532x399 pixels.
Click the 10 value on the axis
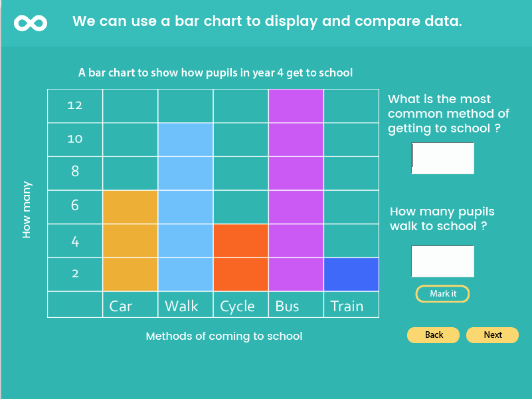click(75, 139)
